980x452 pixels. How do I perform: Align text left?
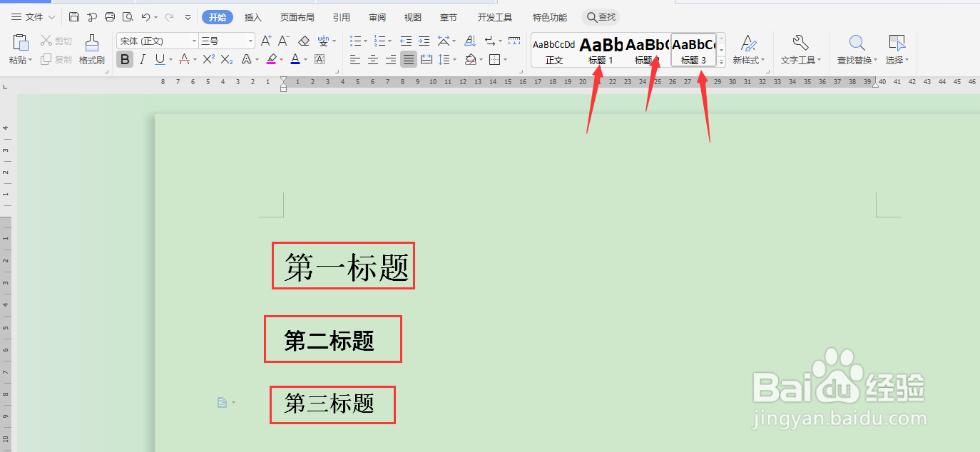point(354,60)
